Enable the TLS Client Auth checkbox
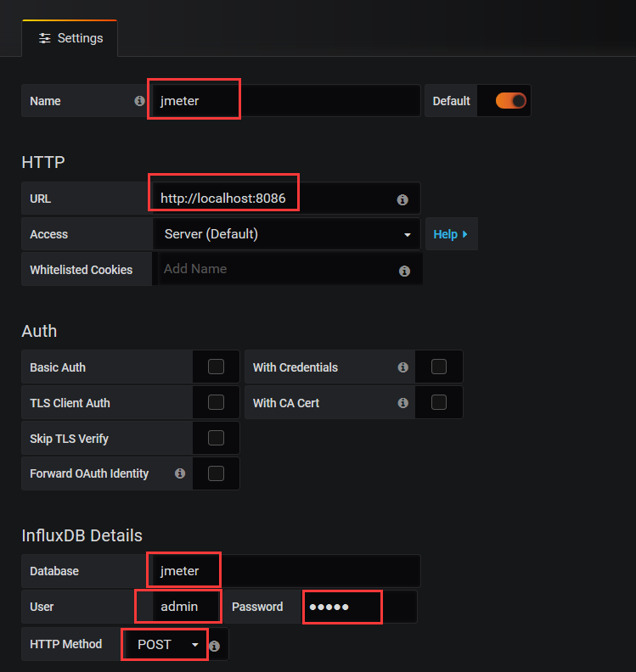Image resolution: width=636 pixels, height=672 pixels. (217, 402)
